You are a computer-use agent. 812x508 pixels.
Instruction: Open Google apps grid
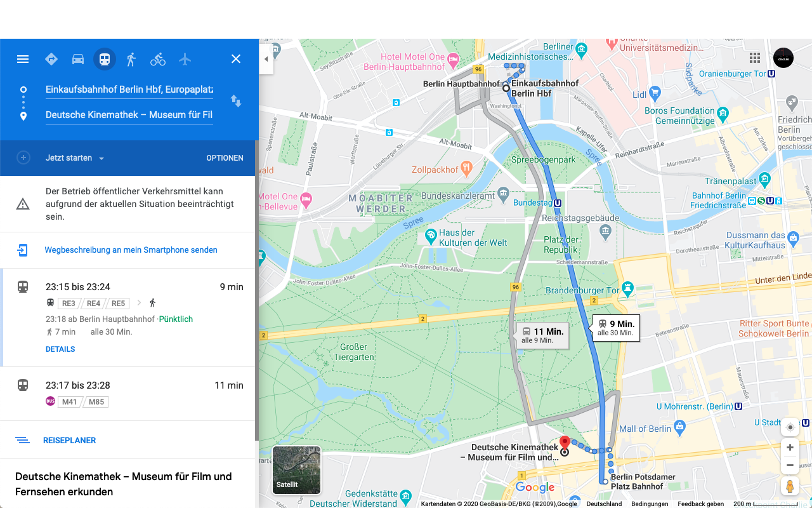click(755, 58)
